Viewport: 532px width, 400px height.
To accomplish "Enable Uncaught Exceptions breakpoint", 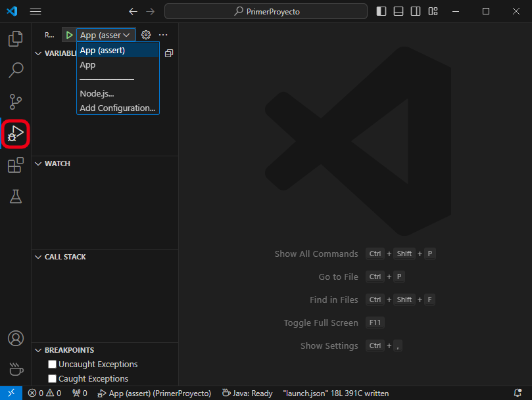I will (x=52, y=364).
